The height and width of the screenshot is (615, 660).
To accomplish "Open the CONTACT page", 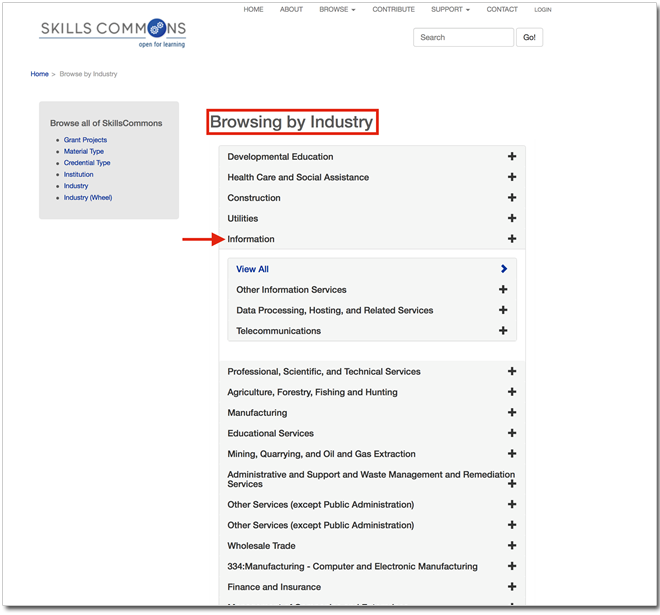I will point(502,9).
